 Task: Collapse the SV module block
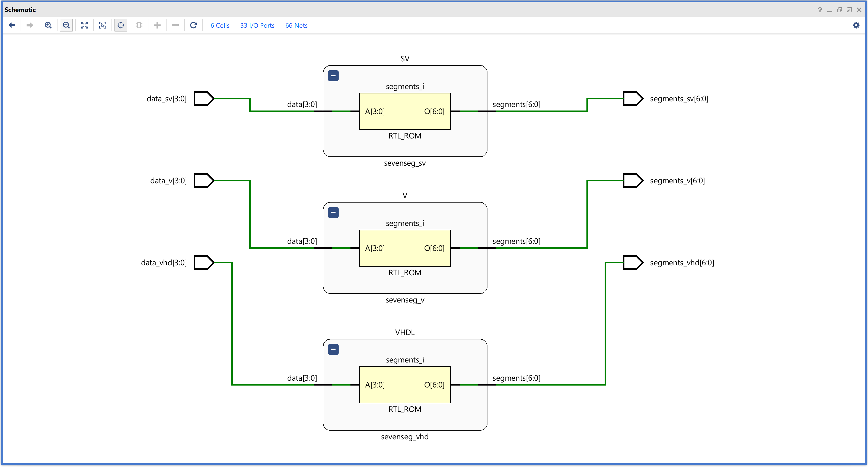333,76
